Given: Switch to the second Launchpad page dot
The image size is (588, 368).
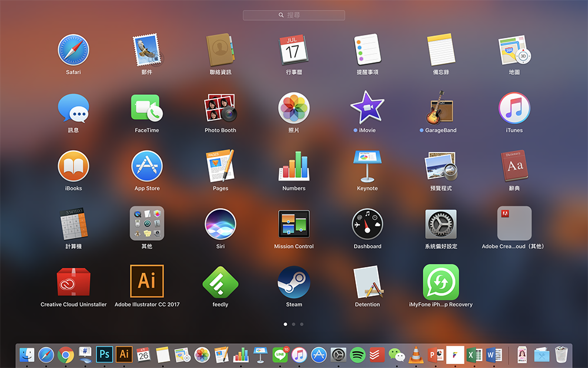Looking at the screenshot, I should (293, 324).
